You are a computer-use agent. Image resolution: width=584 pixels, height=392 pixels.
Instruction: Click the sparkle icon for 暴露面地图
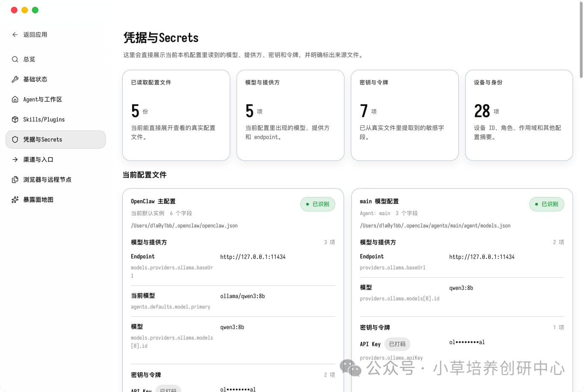[15, 200]
